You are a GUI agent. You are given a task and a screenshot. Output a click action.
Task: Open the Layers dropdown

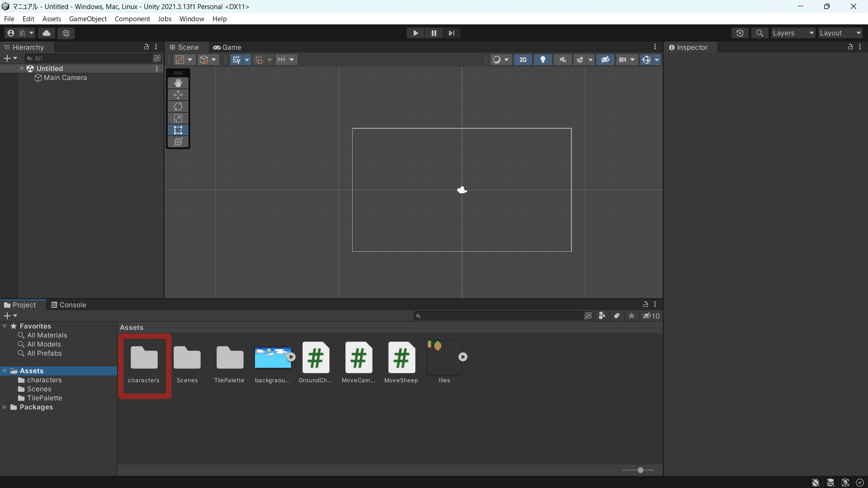click(793, 33)
